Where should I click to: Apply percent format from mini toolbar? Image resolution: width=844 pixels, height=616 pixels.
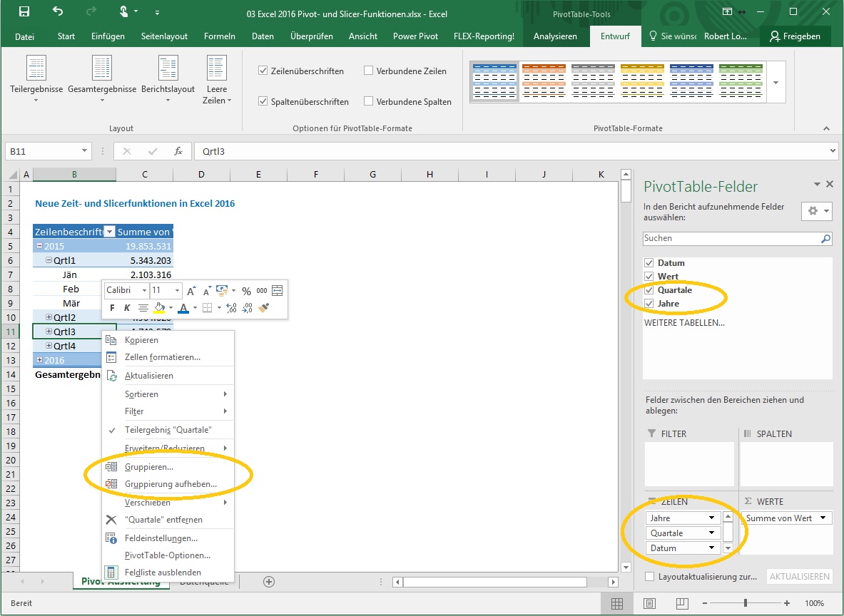point(246,291)
